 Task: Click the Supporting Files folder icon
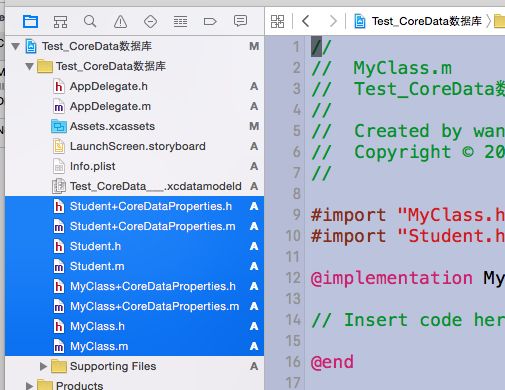pyautogui.click(x=59, y=366)
